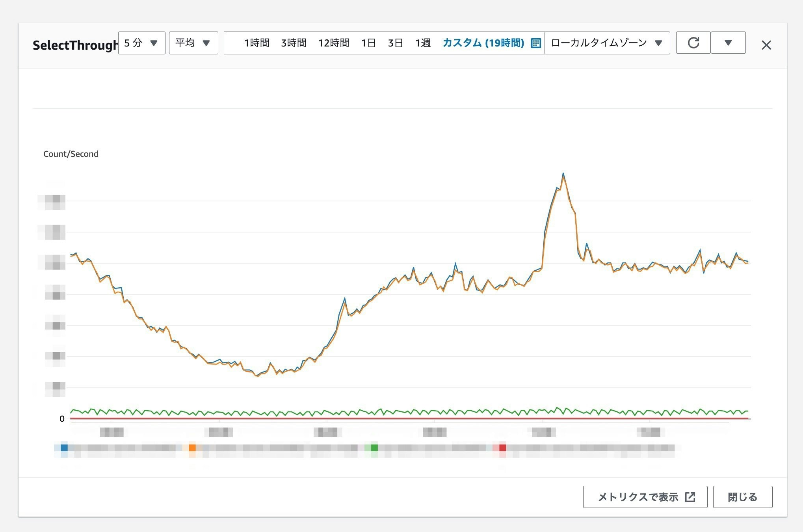Open the ローカルタイムゾーン timezone dropdown
Screen dimensions: 803x532
[607, 43]
